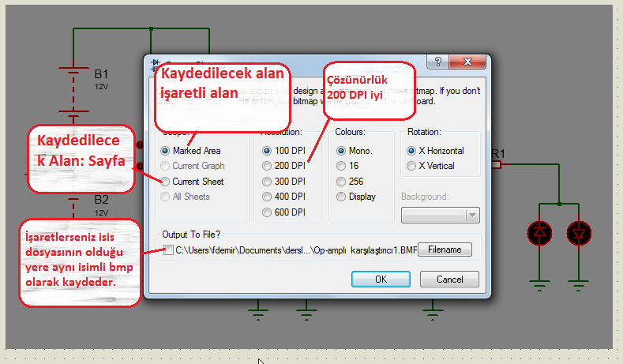Cancel the export dialog
623x364 pixels.
(448, 279)
